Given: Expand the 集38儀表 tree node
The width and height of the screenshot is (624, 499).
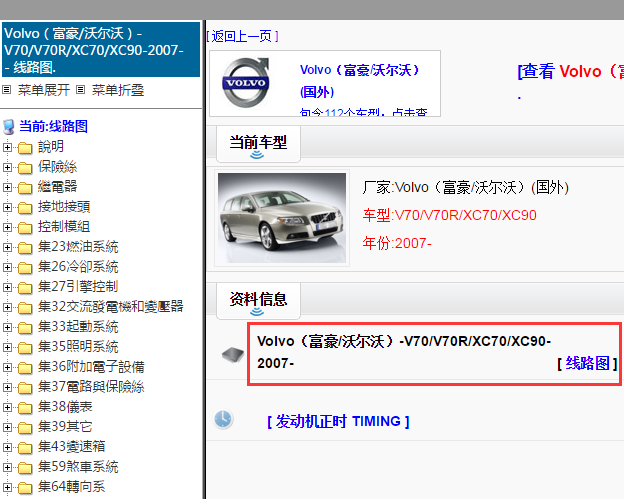Looking at the screenshot, I should coord(7,407).
